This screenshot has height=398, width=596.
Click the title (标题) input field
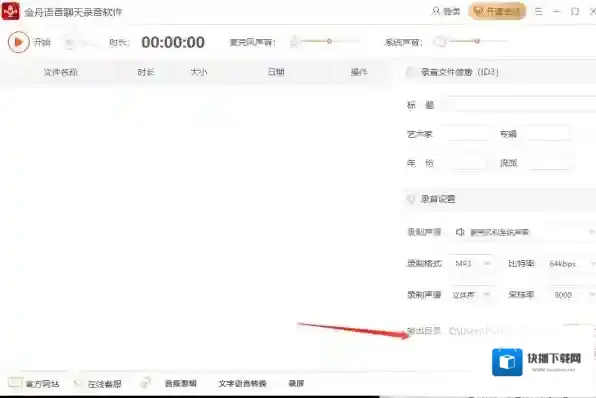click(x=521, y=104)
